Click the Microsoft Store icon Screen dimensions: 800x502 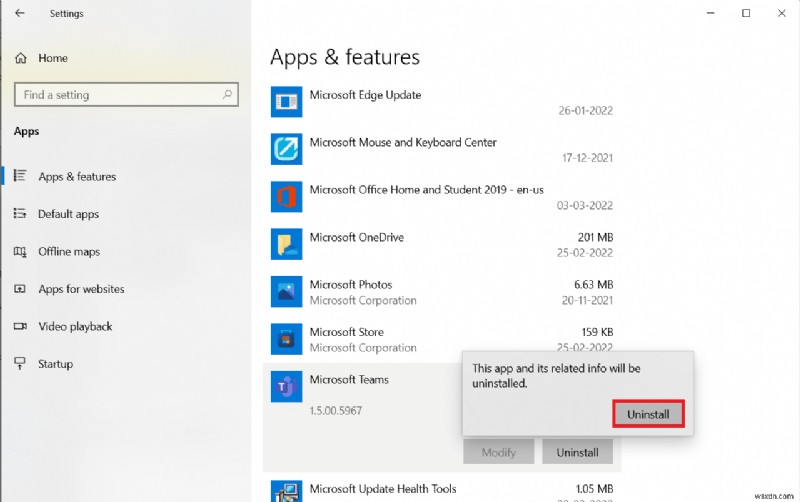[x=286, y=339]
